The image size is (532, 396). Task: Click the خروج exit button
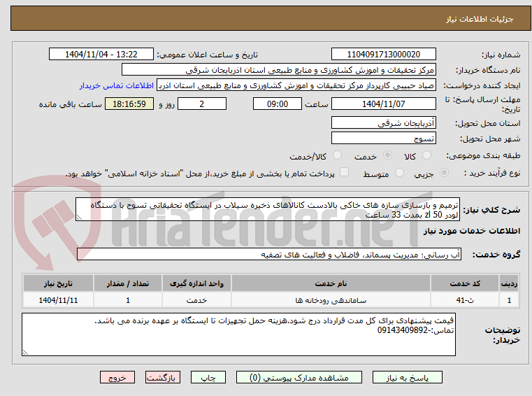pyautogui.click(x=117, y=378)
